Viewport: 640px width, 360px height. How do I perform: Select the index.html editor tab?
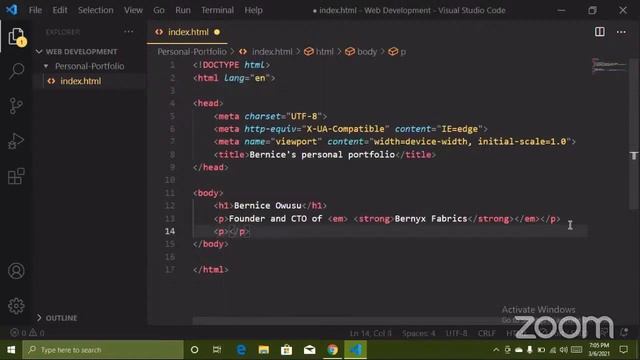coord(187,32)
